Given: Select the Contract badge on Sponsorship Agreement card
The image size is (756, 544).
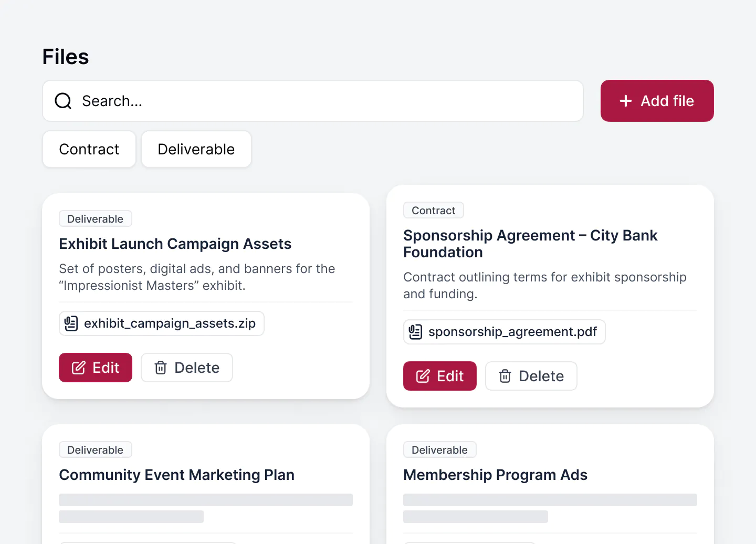Looking at the screenshot, I should 433,210.
